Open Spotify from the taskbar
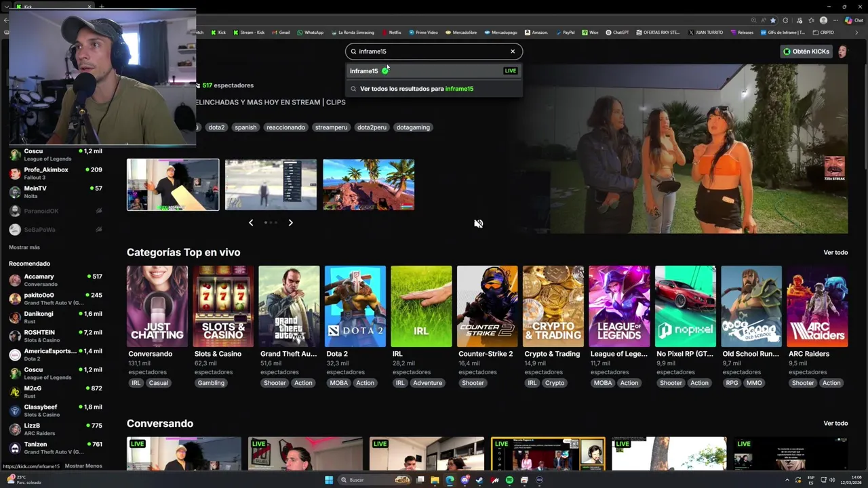 click(x=509, y=480)
